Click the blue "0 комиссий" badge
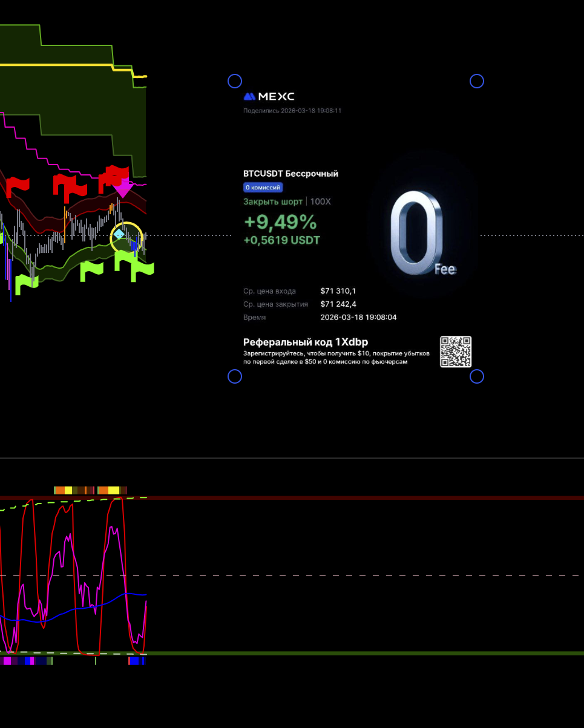This screenshot has height=728, width=584. pos(263,188)
